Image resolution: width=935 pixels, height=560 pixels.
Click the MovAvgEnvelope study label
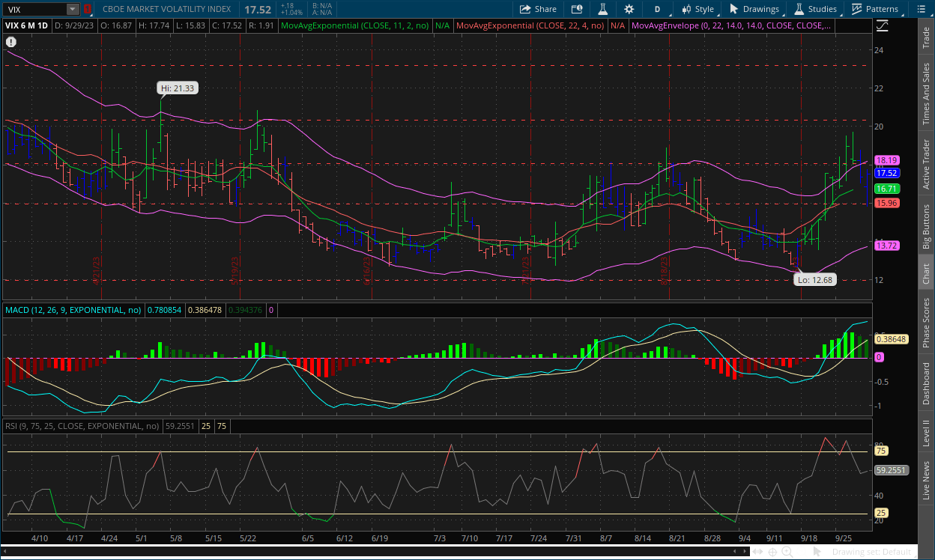click(731, 25)
